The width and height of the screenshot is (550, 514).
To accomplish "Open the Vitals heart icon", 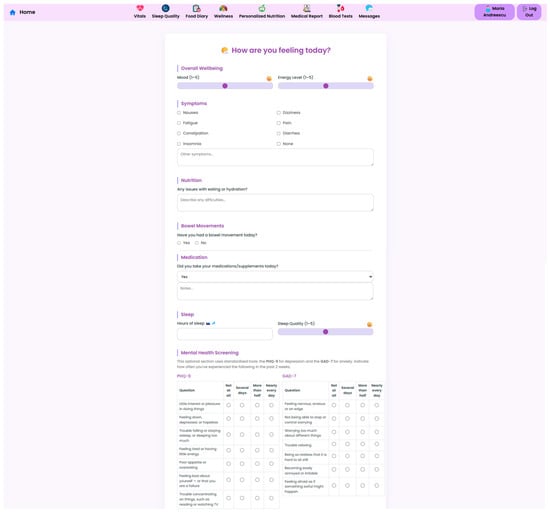I will [x=140, y=8].
